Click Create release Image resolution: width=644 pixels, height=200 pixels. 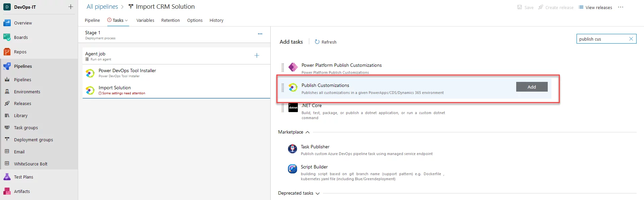(556, 7)
